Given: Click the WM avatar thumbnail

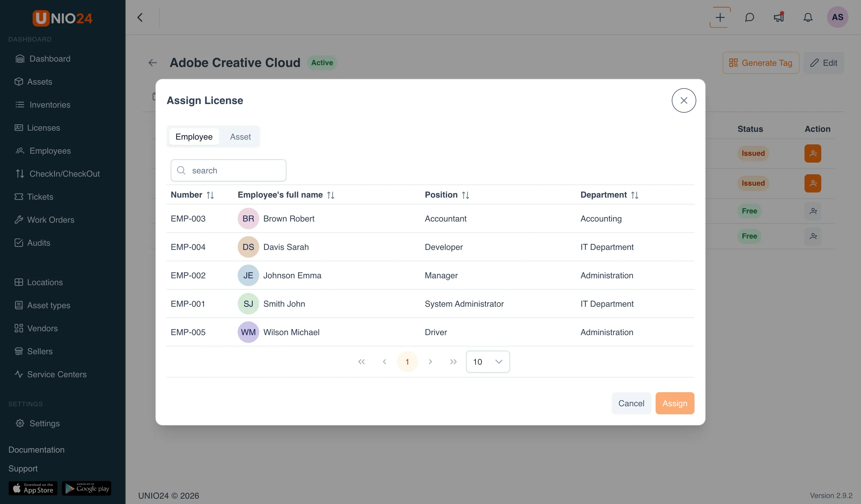Looking at the screenshot, I should click(x=248, y=332).
